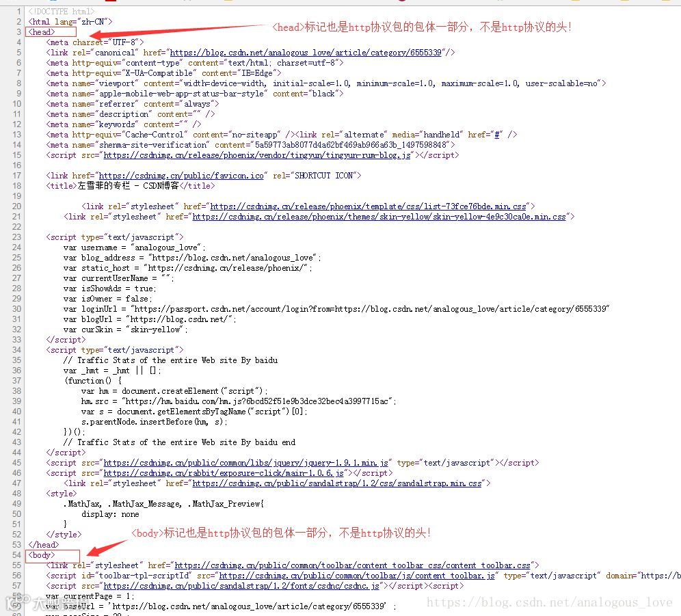The image size is (681, 616).
Task: Open the canonical blog.csdn.net category/6555339 link
Action: 306,53
